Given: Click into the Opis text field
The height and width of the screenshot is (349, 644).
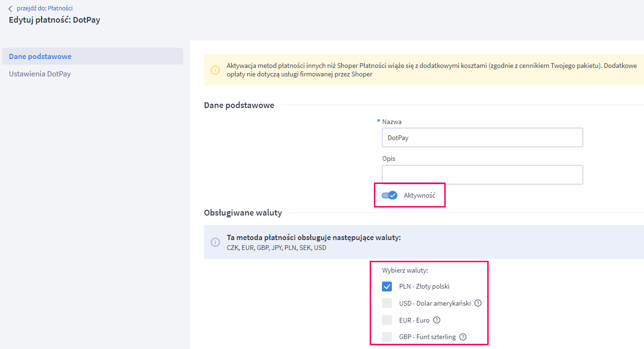Looking at the screenshot, I should point(483,174).
